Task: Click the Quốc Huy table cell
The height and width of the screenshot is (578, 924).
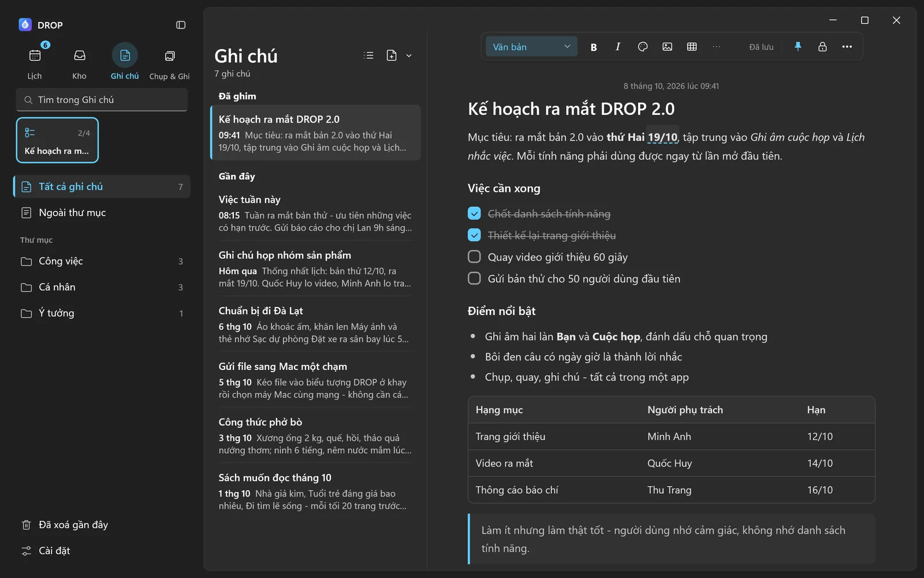Action: point(720,464)
